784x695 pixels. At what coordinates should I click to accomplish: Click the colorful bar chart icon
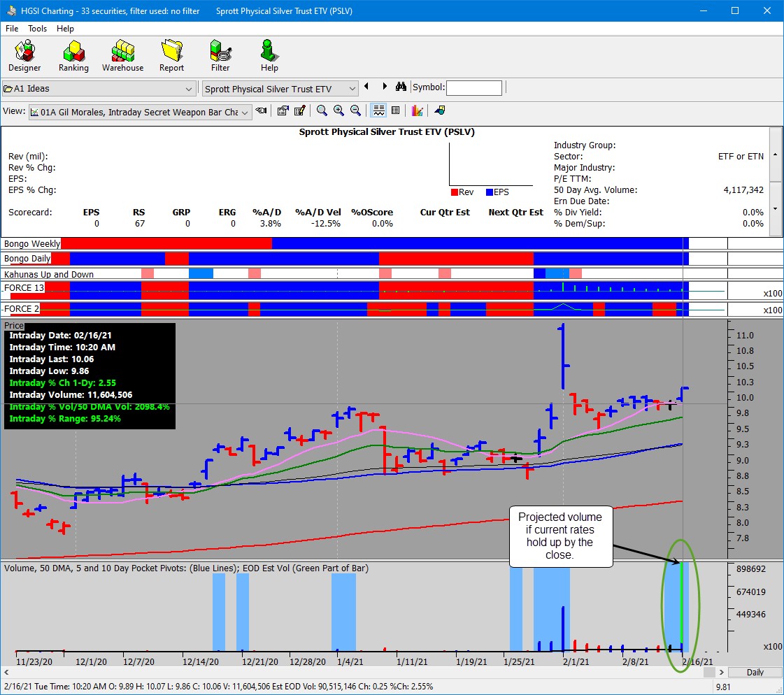pyautogui.click(x=417, y=110)
